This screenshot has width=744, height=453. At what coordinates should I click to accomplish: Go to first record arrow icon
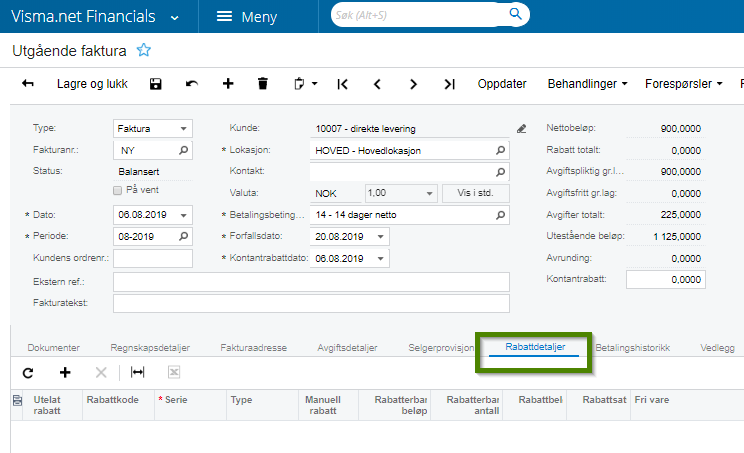click(x=342, y=84)
